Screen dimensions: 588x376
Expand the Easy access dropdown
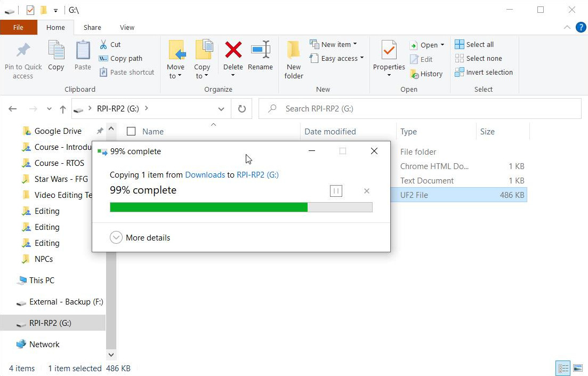tap(361, 59)
